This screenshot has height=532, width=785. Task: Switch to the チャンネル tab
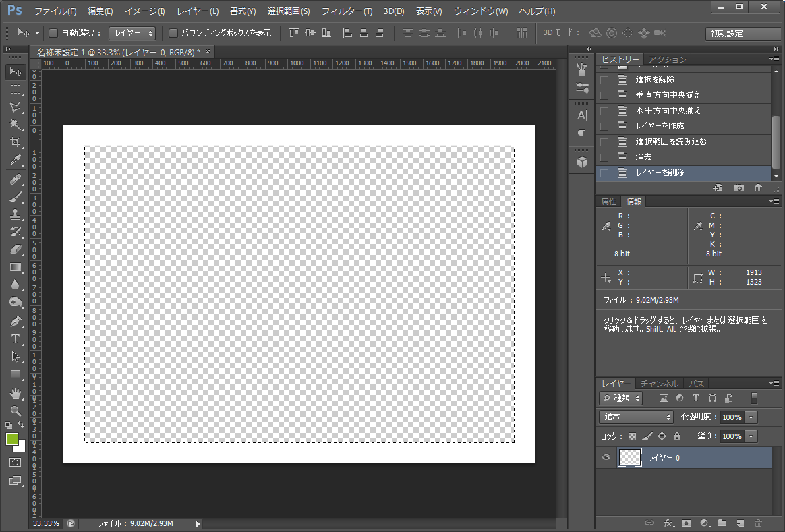(659, 384)
